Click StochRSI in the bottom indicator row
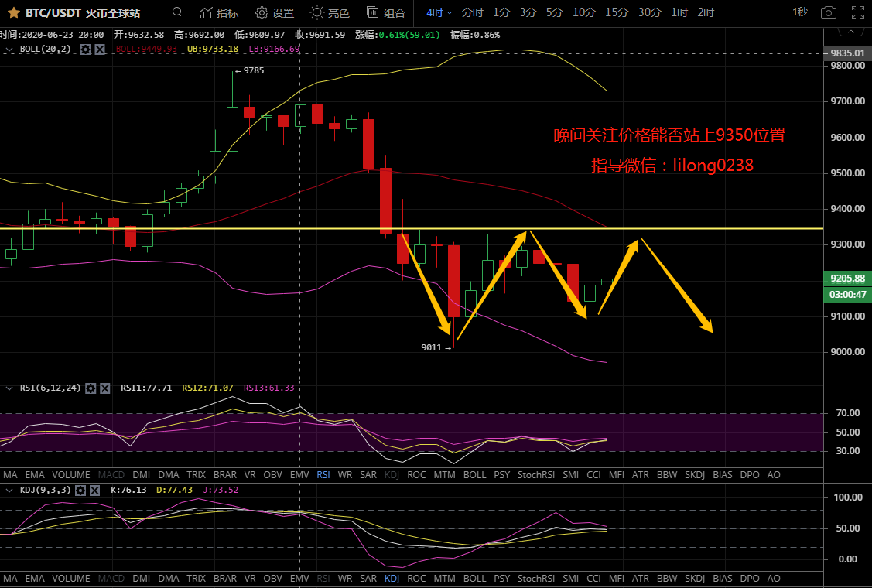Screen dimensions: 872x588 point(536,578)
